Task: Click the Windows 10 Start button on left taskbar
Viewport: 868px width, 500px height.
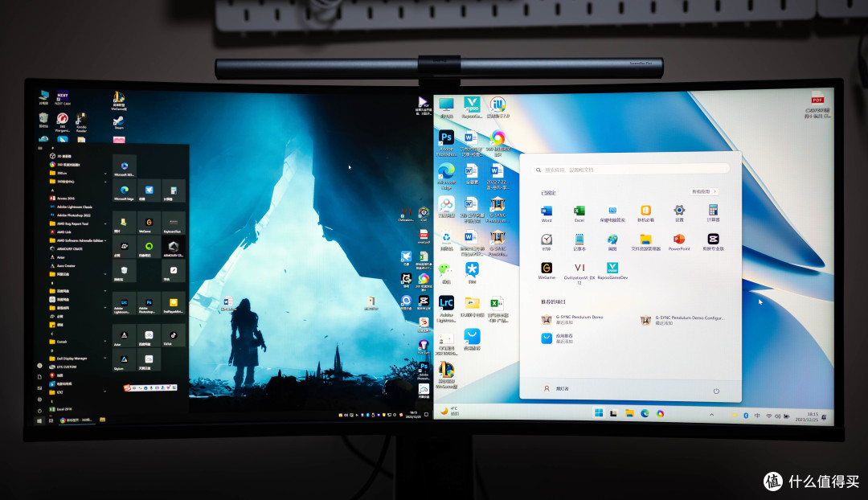Action: [39, 420]
